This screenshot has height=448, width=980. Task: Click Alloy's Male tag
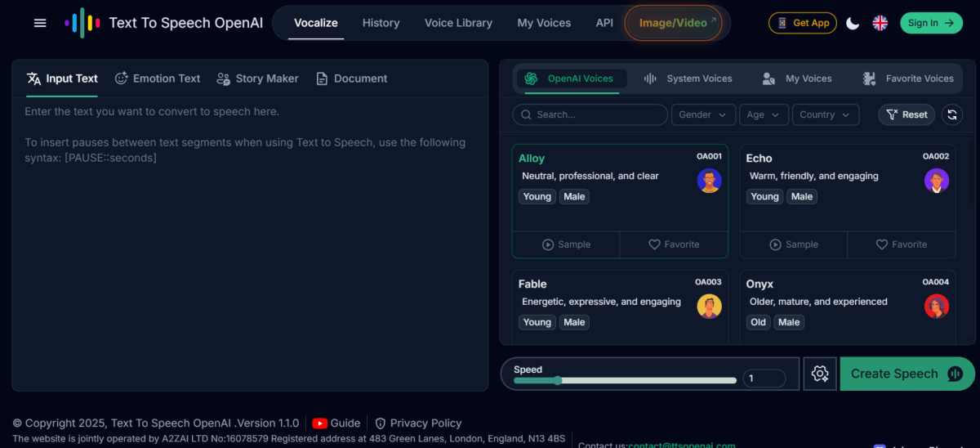(574, 196)
